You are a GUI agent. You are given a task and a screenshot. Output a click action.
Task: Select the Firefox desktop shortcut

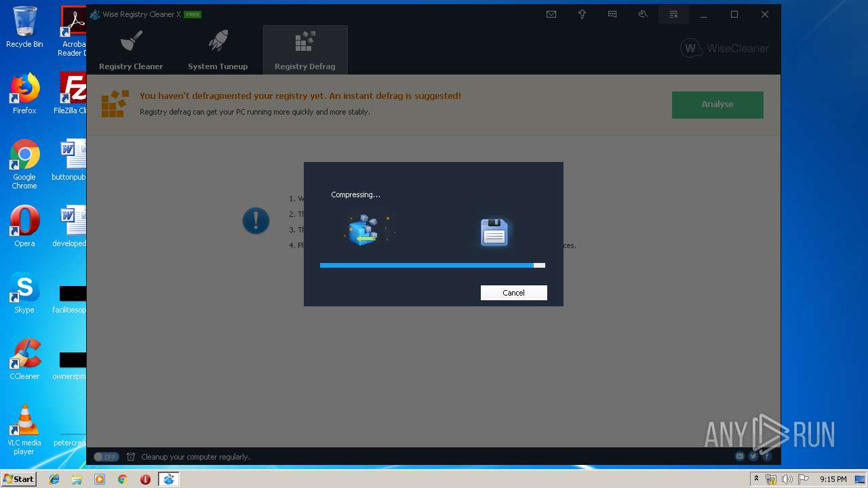24,94
